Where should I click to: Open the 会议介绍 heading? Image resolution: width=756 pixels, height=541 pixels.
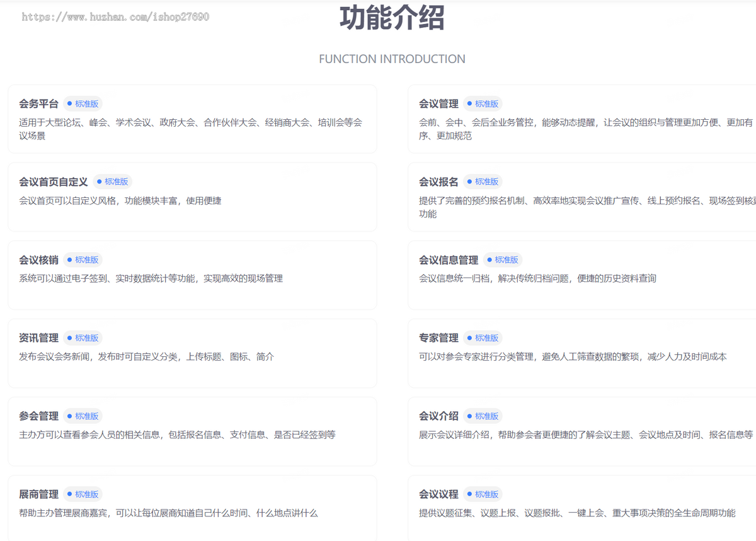(x=438, y=416)
